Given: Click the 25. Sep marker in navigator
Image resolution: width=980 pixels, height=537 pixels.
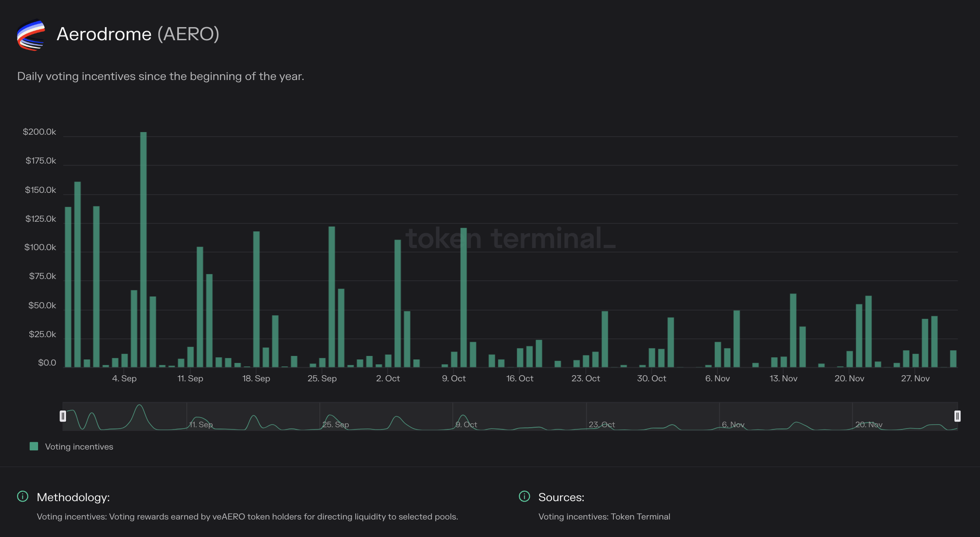Looking at the screenshot, I should (x=336, y=425).
